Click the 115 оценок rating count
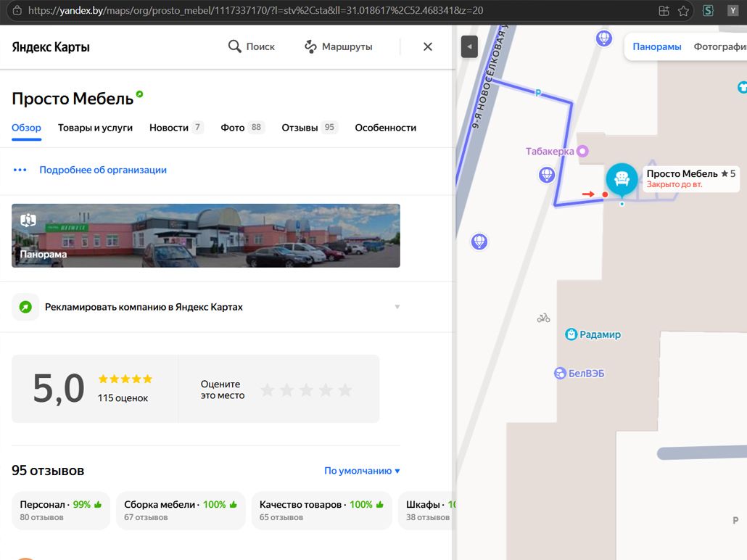 [123, 398]
